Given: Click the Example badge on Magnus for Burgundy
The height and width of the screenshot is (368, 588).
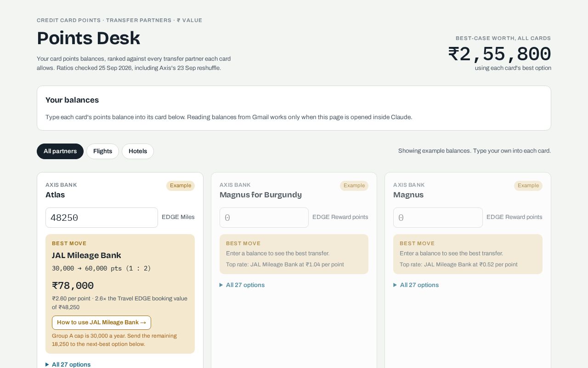Looking at the screenshot, I should pos(354,186).
